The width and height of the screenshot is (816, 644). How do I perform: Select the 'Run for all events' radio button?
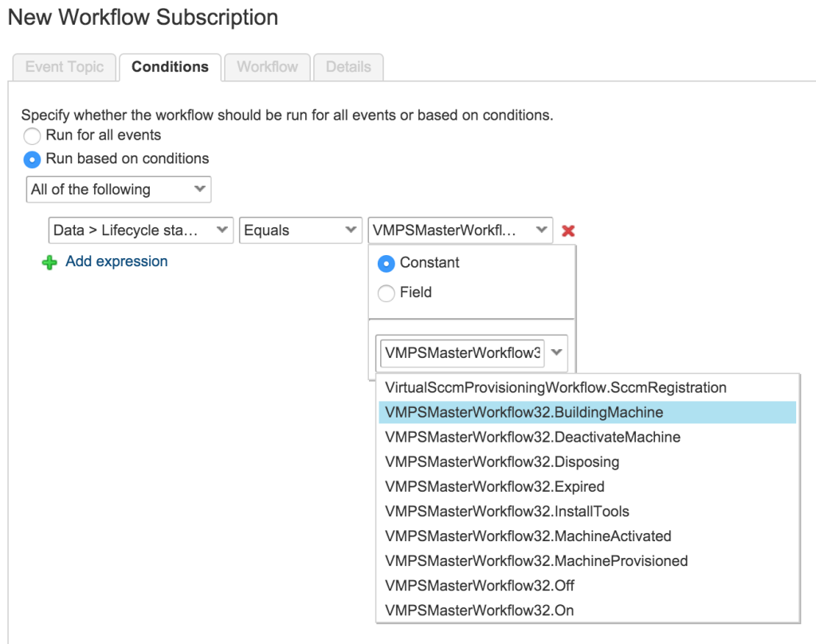[32, 135]
